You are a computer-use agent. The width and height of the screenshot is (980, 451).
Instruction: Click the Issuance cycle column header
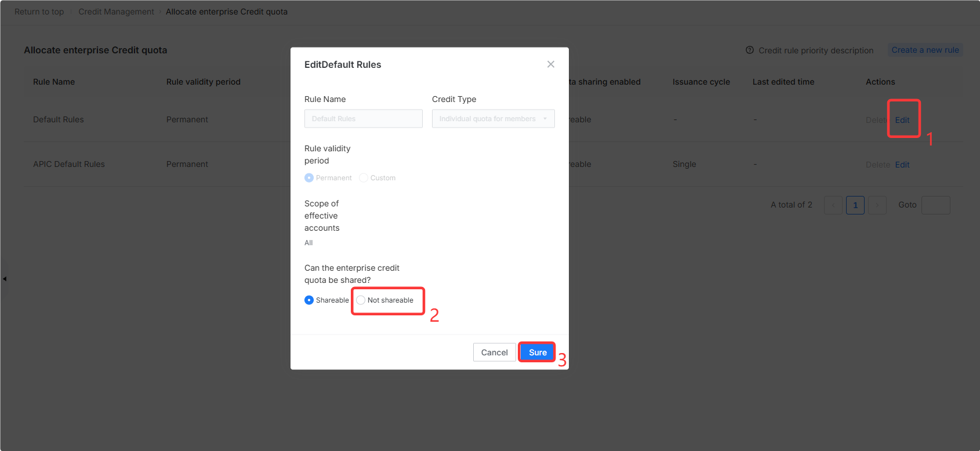[x=702, y=82]
